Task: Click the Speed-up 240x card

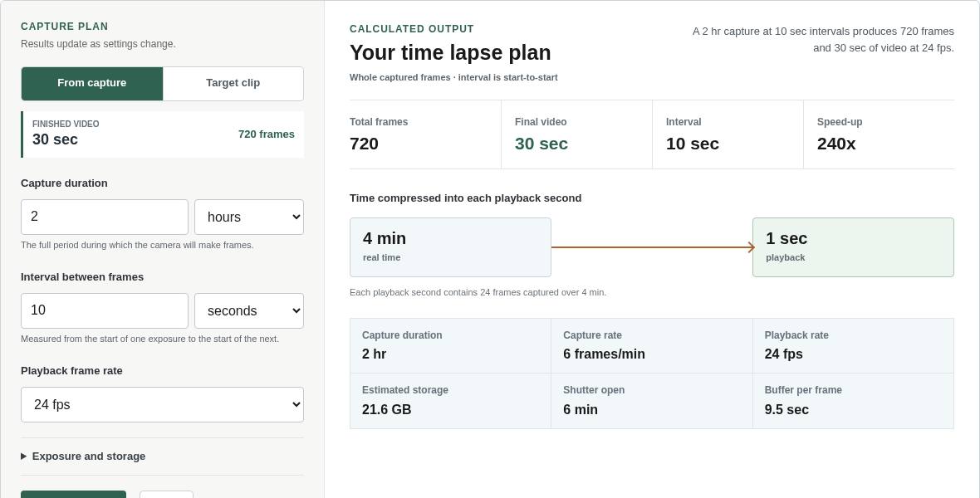Action: pyautogui.click(x=879, y=134)
